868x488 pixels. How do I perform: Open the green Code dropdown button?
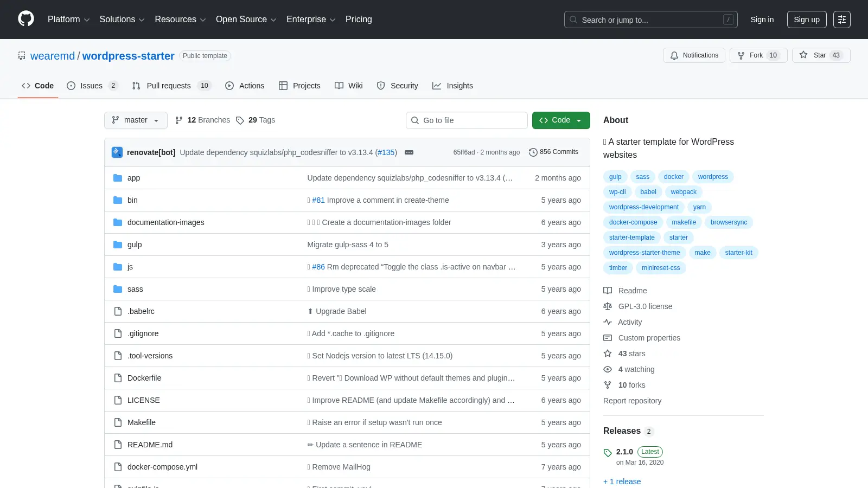(x=561, y=120)
